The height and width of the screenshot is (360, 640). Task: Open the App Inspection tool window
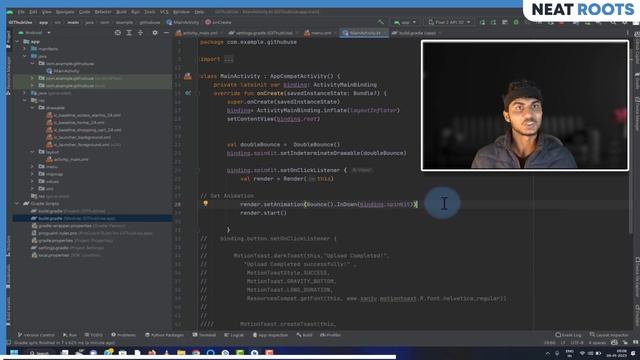click(270, 335)
